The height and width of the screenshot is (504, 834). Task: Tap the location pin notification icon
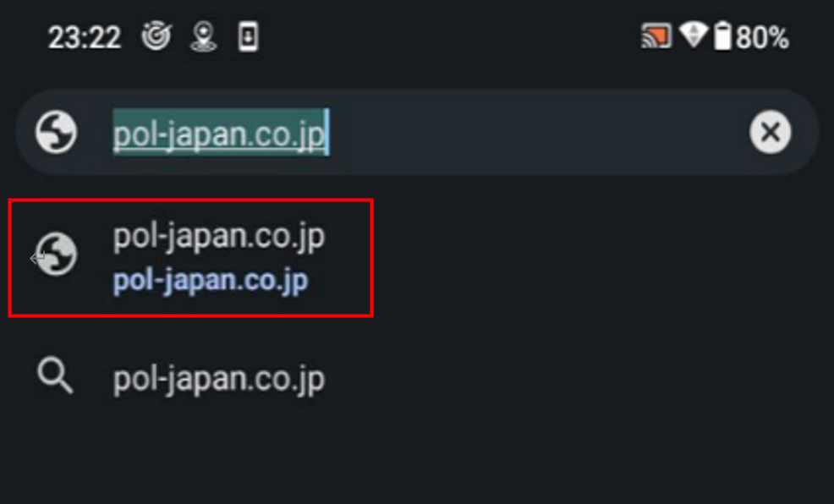(203, 36)
